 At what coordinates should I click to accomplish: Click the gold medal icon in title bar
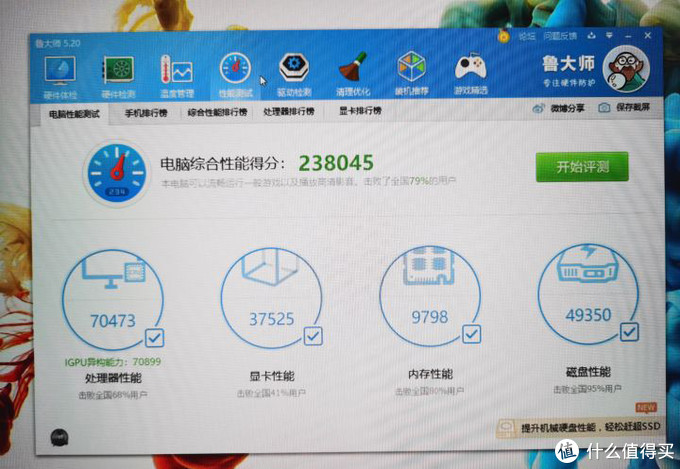coord(503,36)
